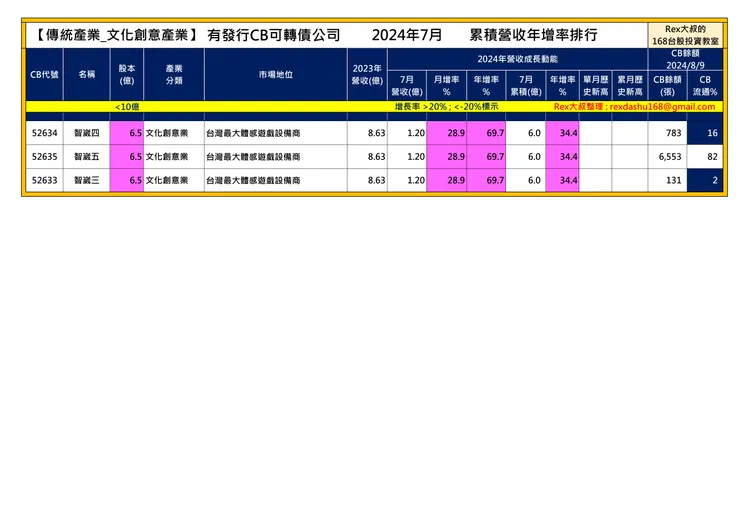
Task: Select CB code 52633 cell
Action: [44, 180]
